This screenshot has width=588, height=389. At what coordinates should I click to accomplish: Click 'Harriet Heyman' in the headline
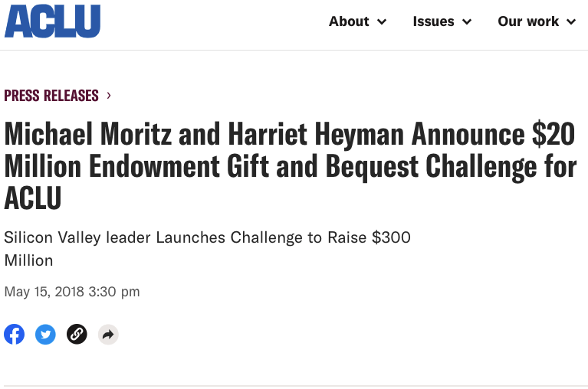(x=316, y=135)
